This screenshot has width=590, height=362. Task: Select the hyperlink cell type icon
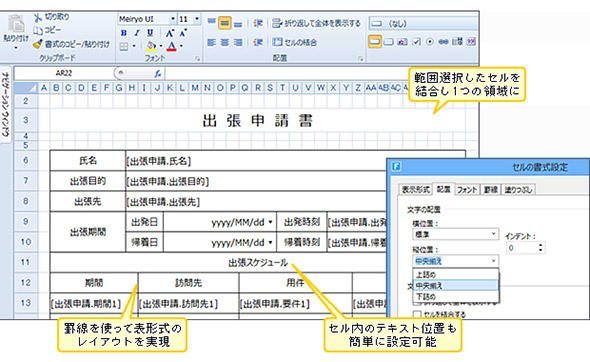coord(444,42)
